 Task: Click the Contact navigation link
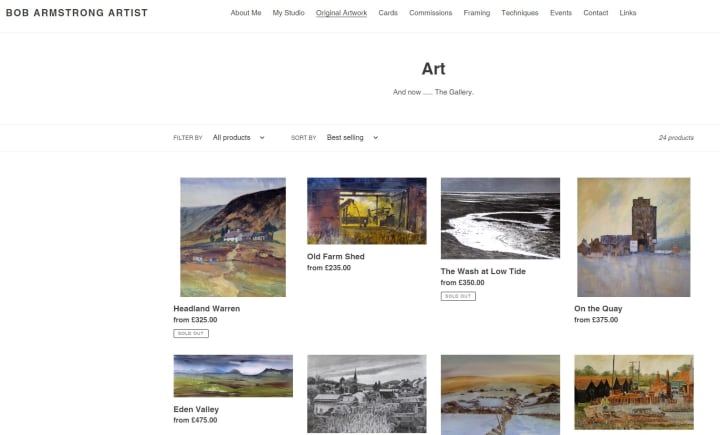coord(596,13)
